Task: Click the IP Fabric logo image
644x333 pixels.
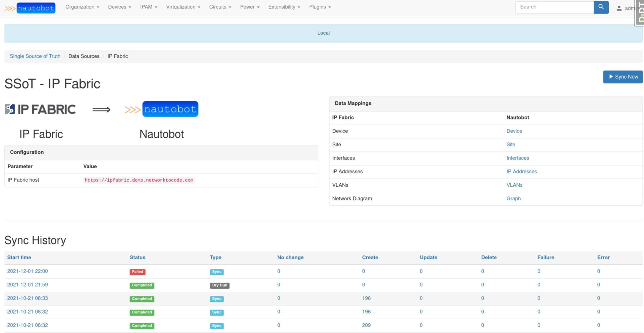Action: coord(40,109)
